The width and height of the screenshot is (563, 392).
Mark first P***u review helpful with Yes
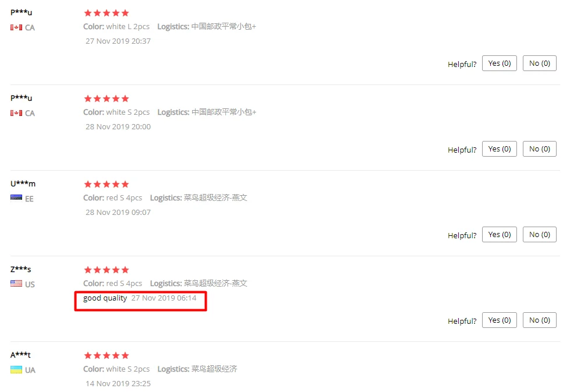point(500,63)
